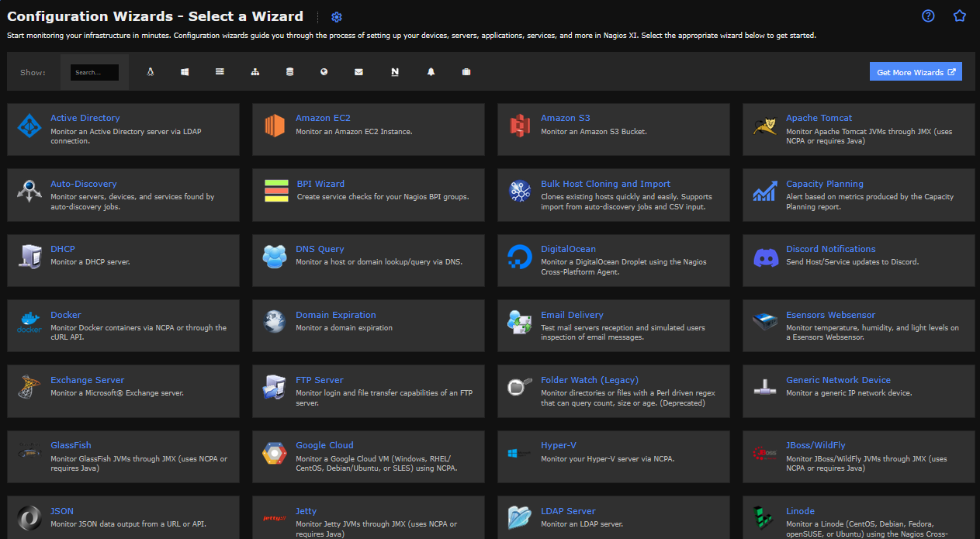Viewport: 980px width, 539px height.
Task: Click the Generic Network Device icon
Action: point(765,387)
